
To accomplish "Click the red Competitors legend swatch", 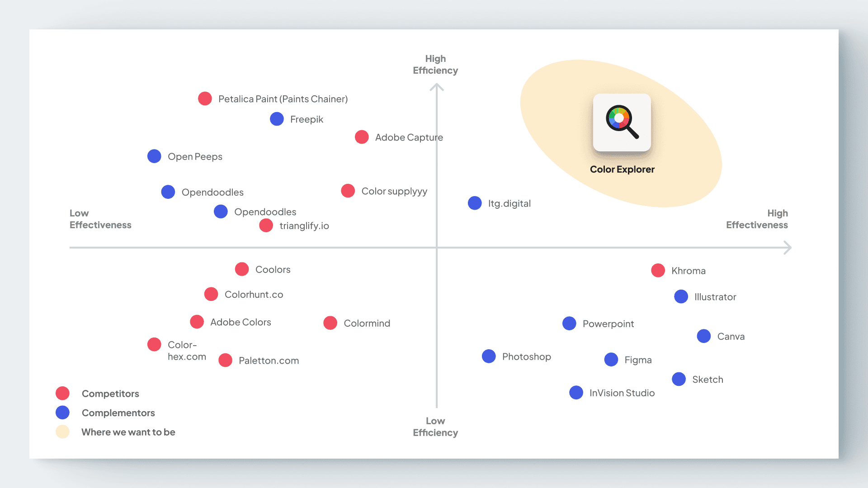I will click(x=62, y=394).
